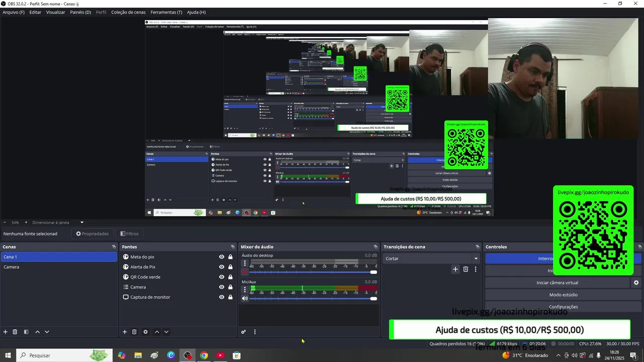
Task: Remove selected scene with trash icon
Action: (15, 332)
